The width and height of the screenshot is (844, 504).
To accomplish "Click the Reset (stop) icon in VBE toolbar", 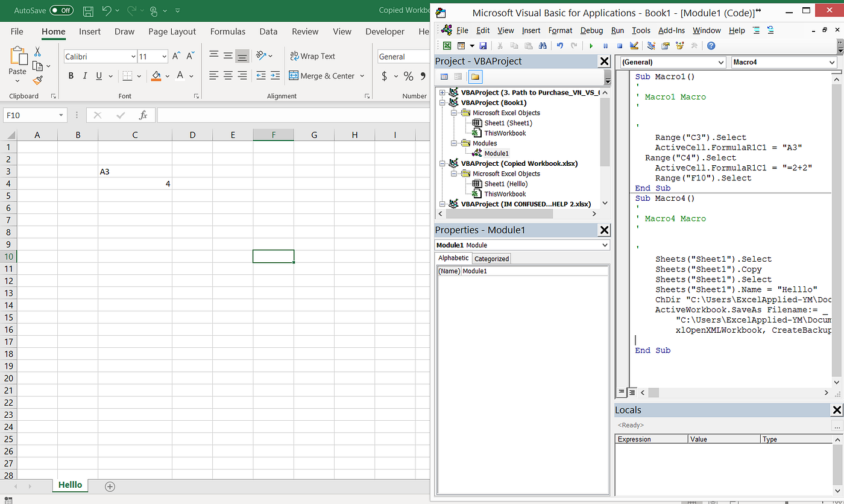I will [x=620, y=45].
